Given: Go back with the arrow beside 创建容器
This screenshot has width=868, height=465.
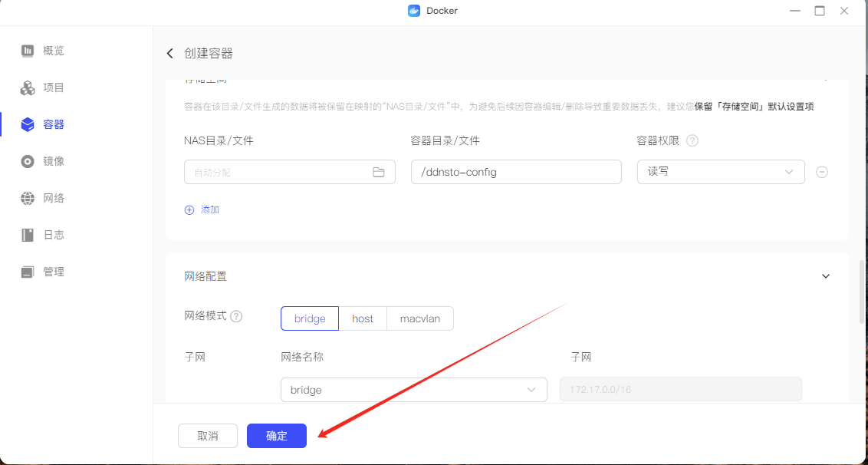Looking at the screenshot, I should (x=170, y=53).
